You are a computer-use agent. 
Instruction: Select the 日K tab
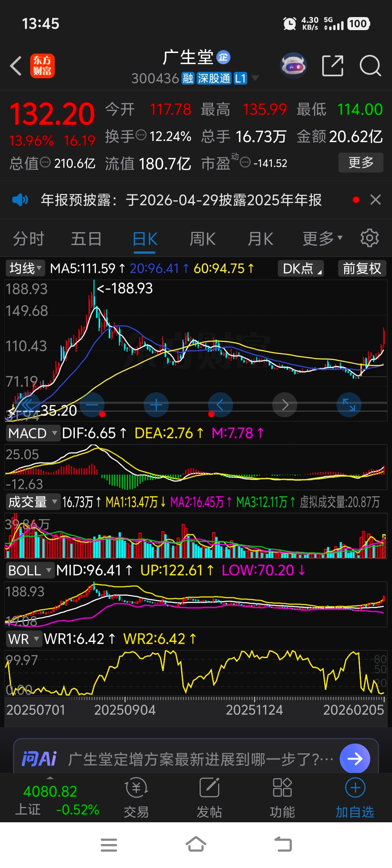pos(145,239)
